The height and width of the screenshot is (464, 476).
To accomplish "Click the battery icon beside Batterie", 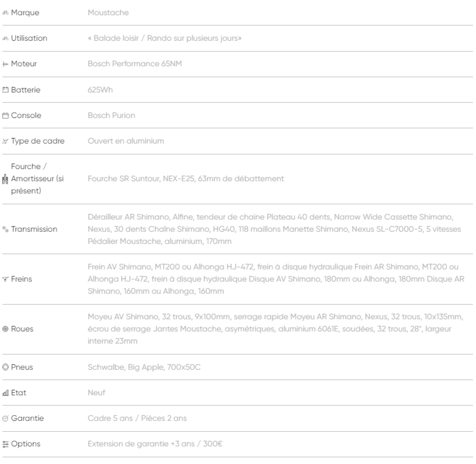I will 5,90.
